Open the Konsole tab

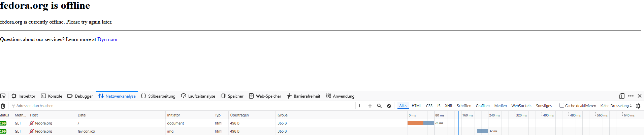click(51, 96)
